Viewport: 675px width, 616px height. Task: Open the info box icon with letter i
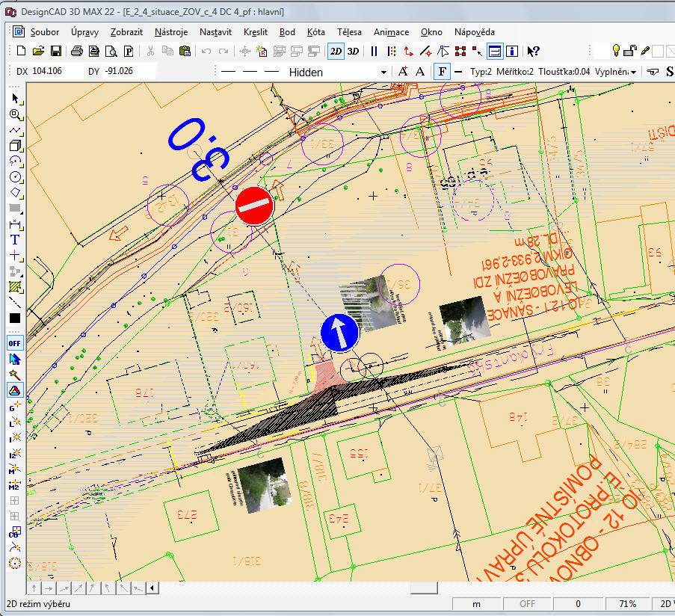click(512, 52)
